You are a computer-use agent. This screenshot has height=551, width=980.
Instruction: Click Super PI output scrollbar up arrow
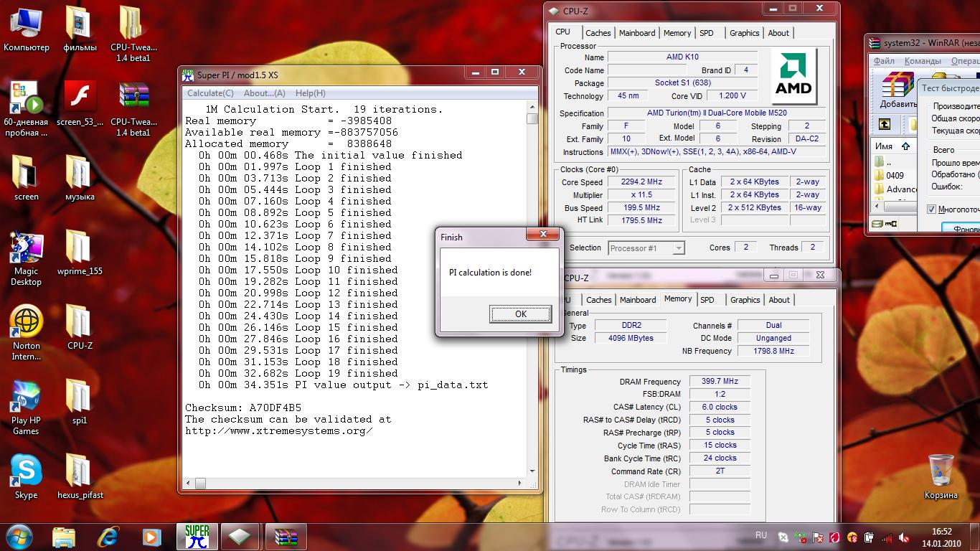532,107
